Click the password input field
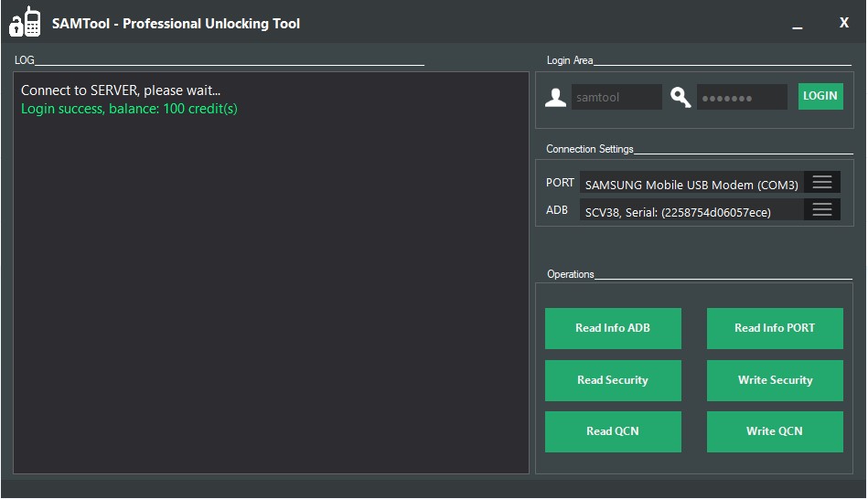 (x=742, y=97)
